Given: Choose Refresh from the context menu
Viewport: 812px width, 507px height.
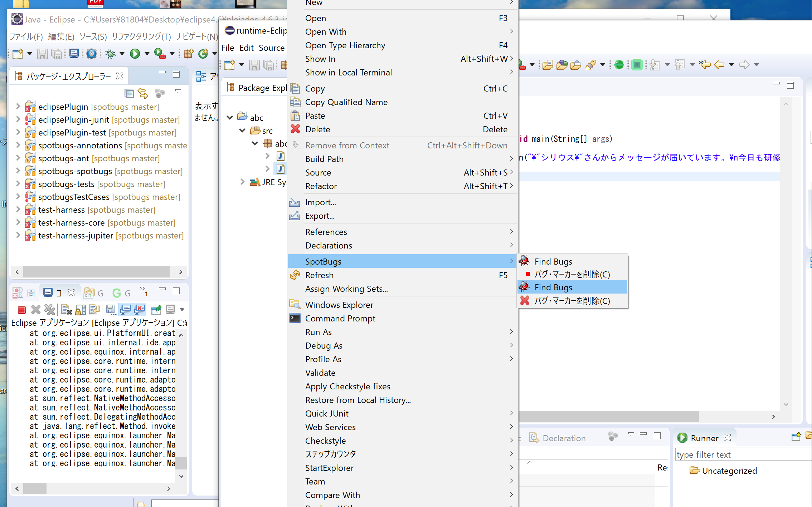Looking at the screenshot, I should pos(319,275).
